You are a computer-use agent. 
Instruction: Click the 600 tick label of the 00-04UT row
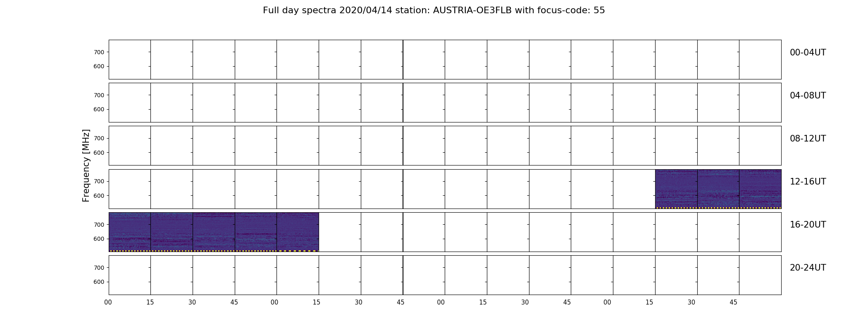coord(99,66)
